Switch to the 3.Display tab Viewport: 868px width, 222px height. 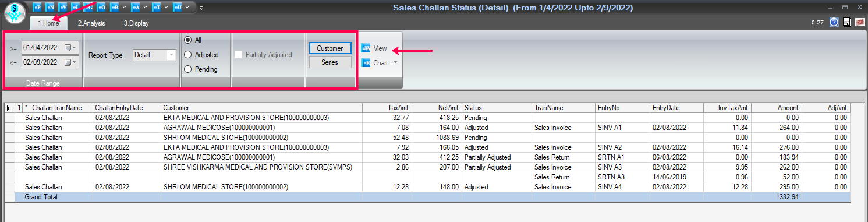(x=136, y=23)
